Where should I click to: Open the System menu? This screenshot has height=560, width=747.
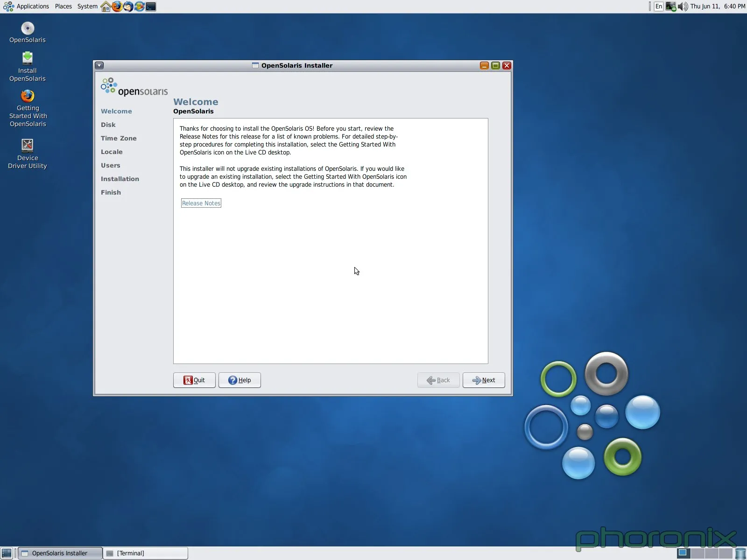(87, 7)
